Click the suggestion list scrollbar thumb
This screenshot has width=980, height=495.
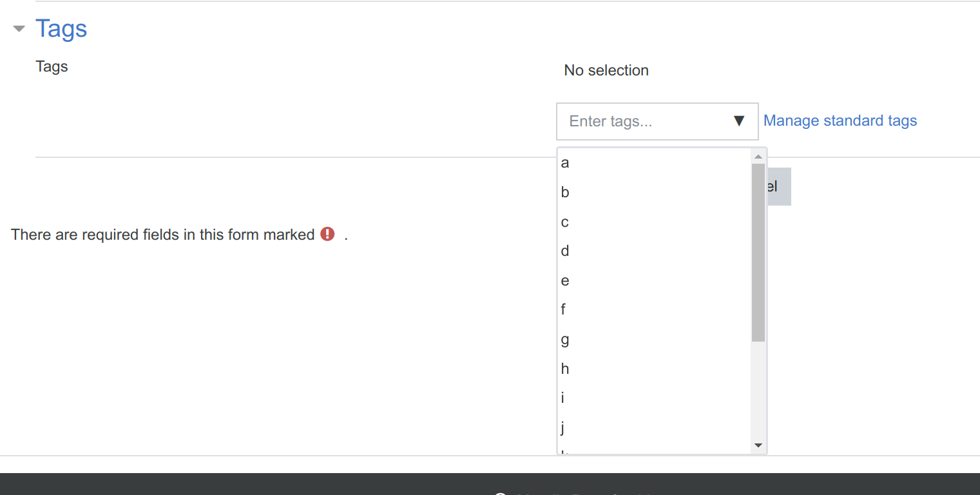[x=758, y=252]
